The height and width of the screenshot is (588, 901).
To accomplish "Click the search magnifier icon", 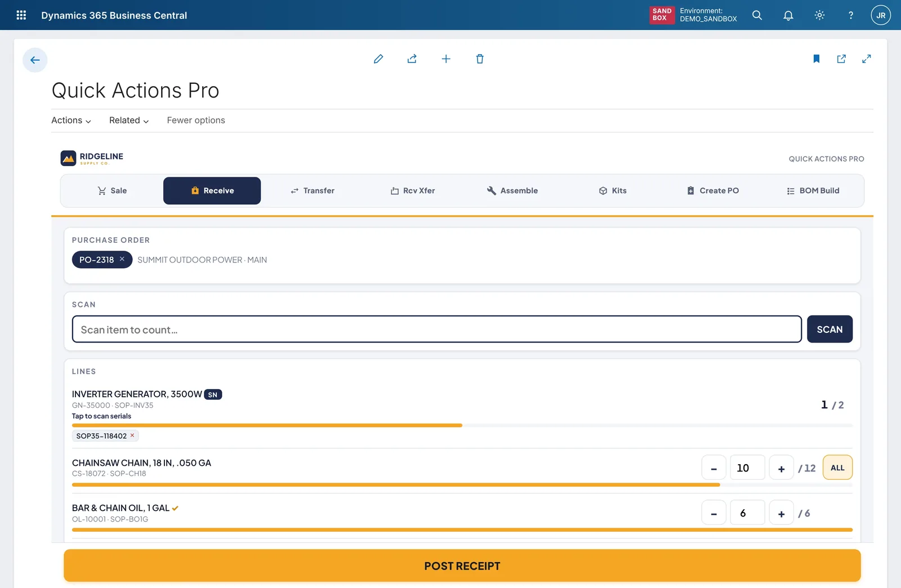I will tap(757, 15).
